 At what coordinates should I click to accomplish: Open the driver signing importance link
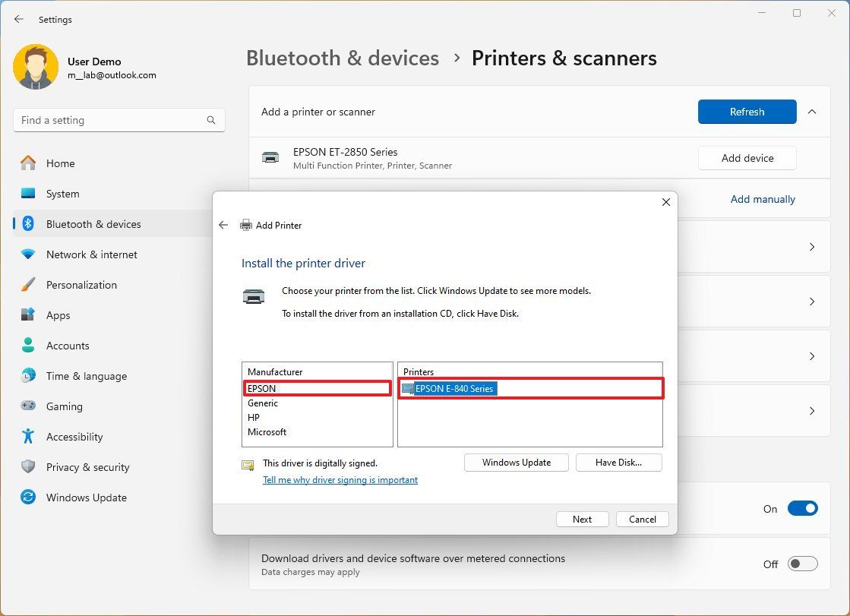click(x=340, y=480)
